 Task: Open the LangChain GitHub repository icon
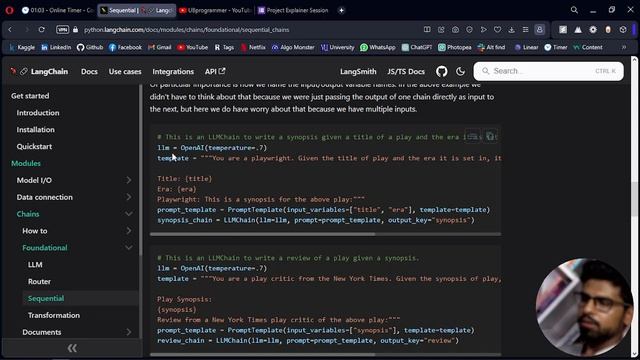pos(442,71)
